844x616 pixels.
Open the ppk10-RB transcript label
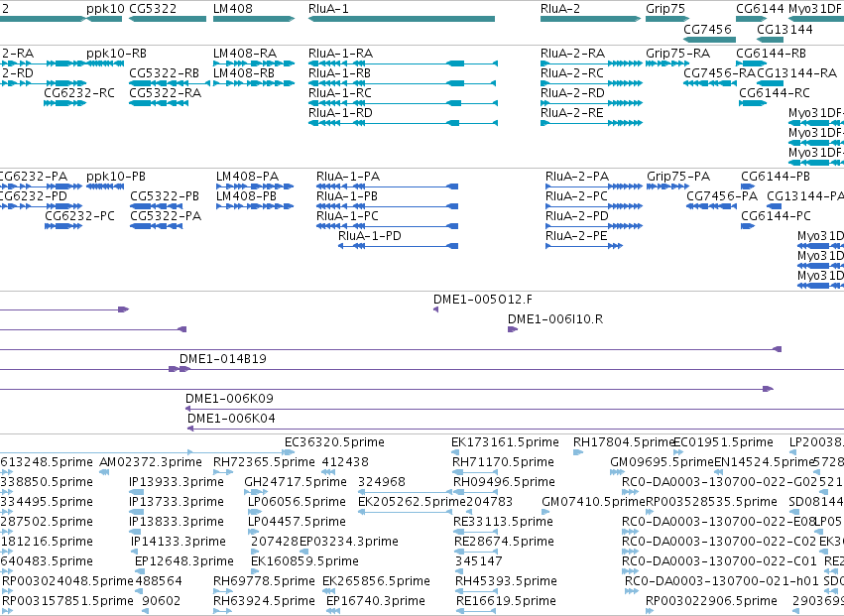(x=116, y=54)
